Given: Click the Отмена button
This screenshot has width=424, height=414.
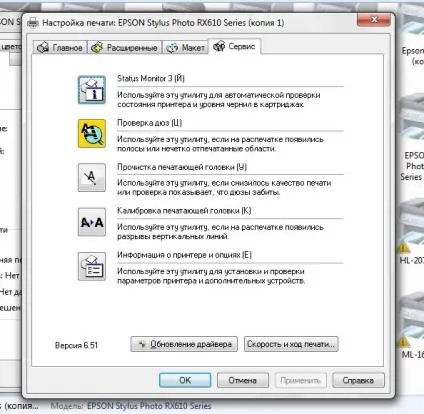Looking at the screenshot, I should point(243,380).
